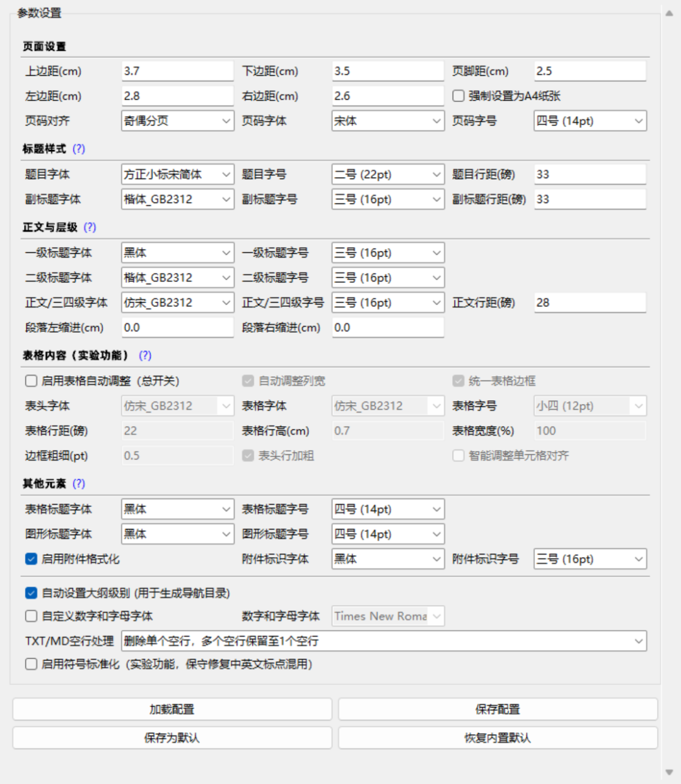Enable 强制设置为A4纸张 checkbox

(458, 96)
